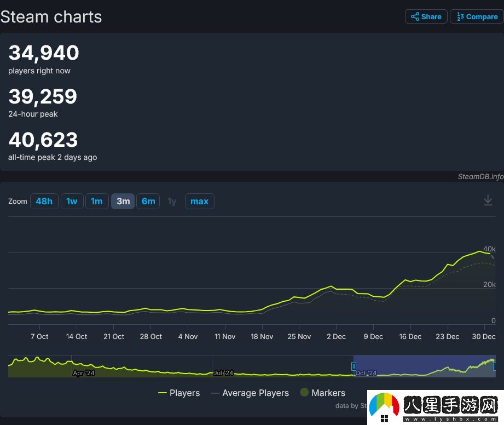Click the 7 Oct axis label

39,336
